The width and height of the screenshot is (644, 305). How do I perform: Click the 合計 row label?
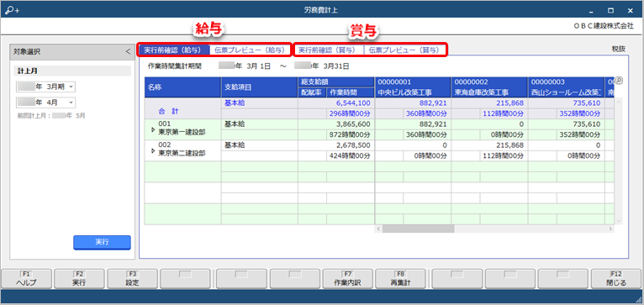point(167,111)
